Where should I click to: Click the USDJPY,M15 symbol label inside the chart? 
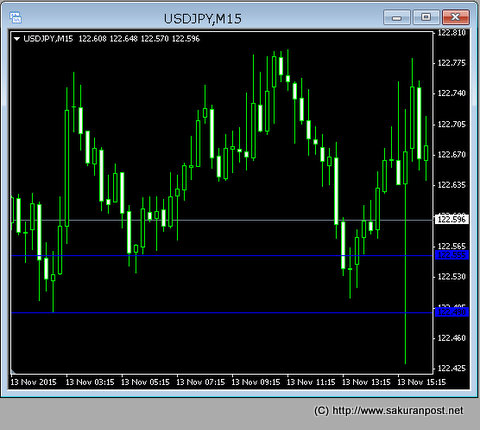[48, 39]
